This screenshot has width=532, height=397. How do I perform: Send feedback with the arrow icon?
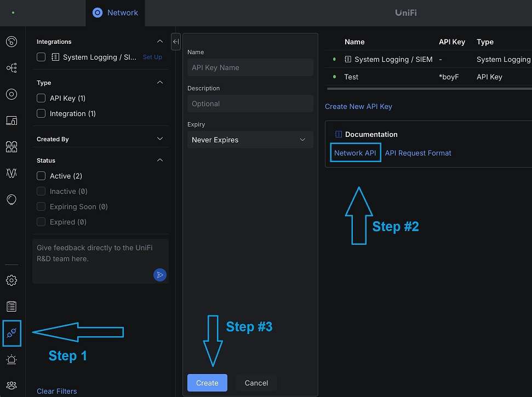[x=160, y=275]
